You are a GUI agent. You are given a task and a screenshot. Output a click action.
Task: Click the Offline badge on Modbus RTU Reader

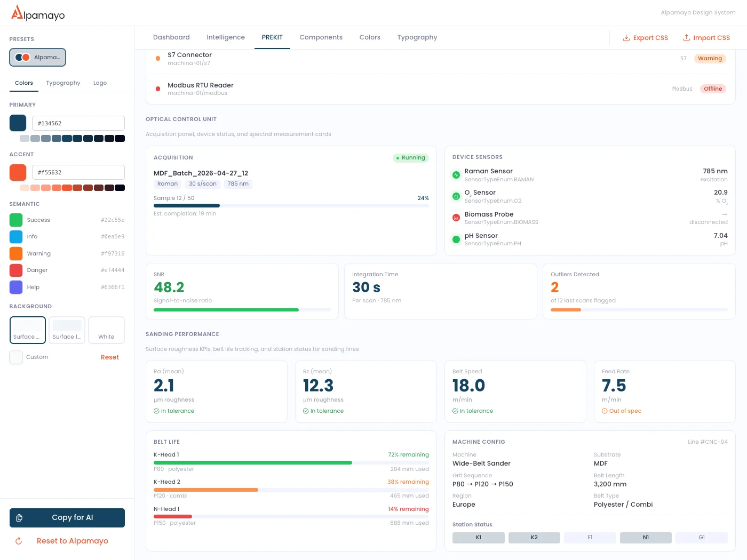click(713, 89)
